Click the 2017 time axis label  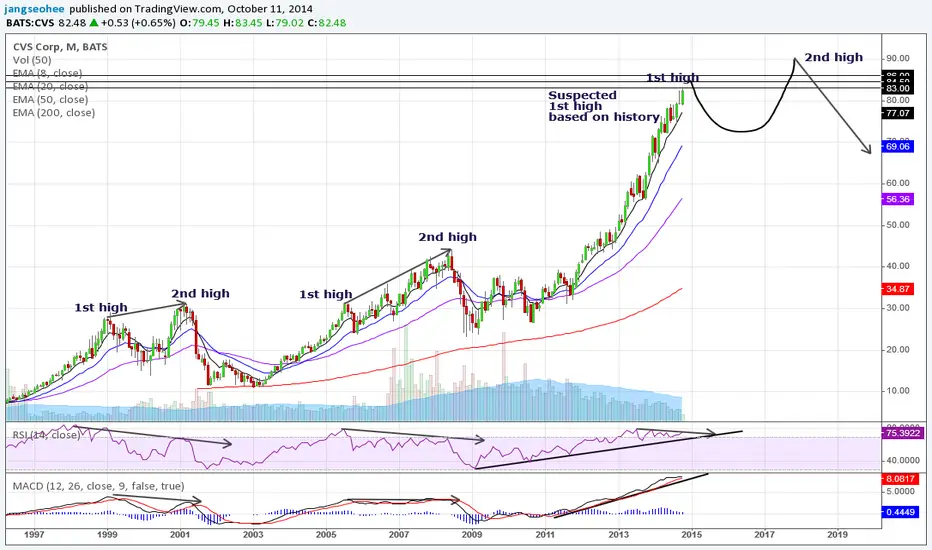pos(764,535)
